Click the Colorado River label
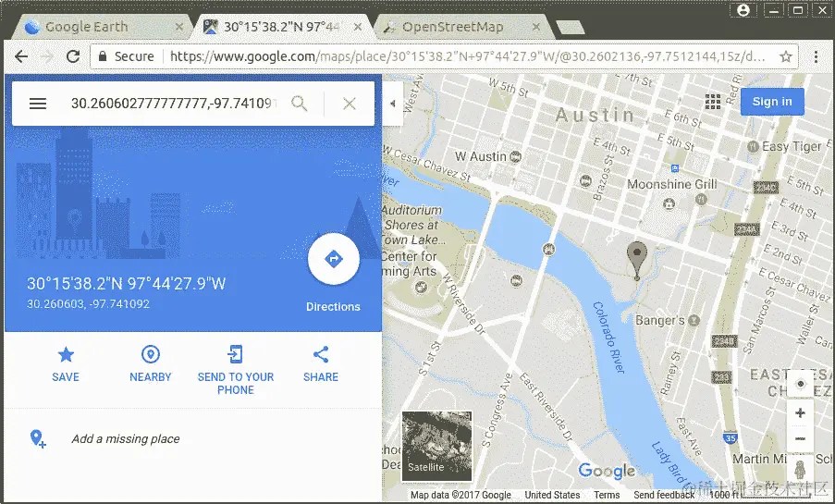This screenshot has width=835, height=504. click(608, 338)
